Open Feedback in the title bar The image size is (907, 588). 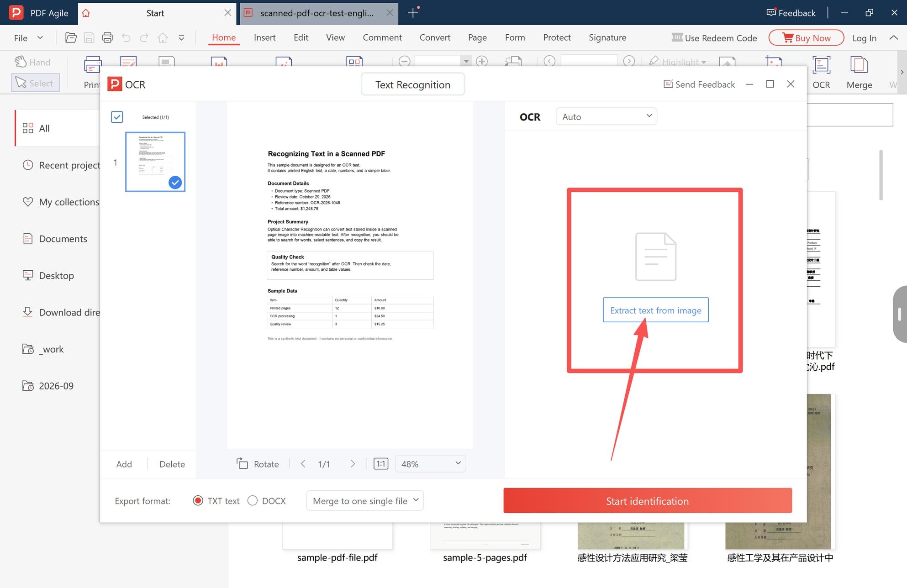(791, 13)
